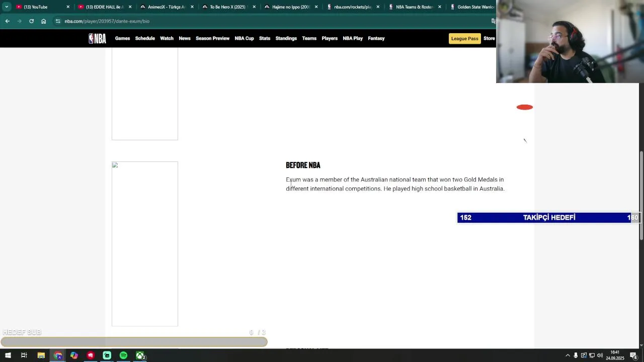Click the League Pass button

(x=464, y=39)
